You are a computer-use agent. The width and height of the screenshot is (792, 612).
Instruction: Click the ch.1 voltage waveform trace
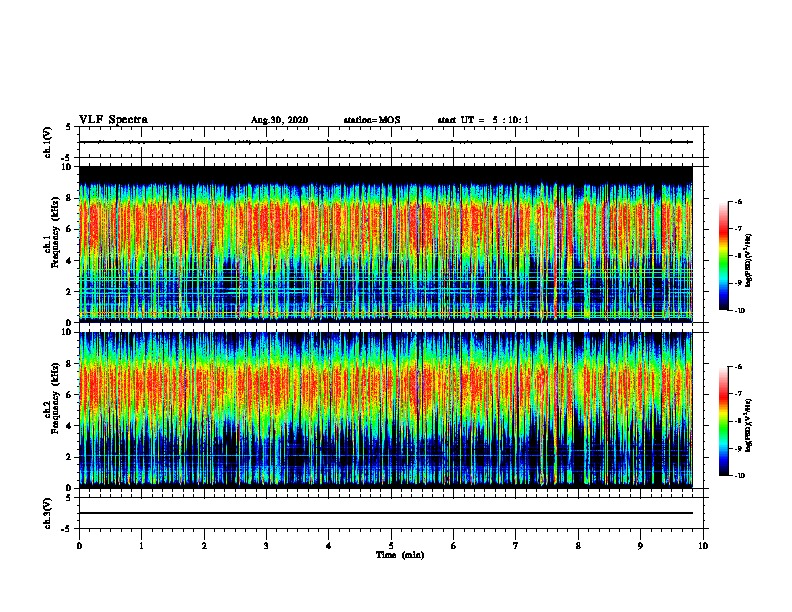pos(386,142)
